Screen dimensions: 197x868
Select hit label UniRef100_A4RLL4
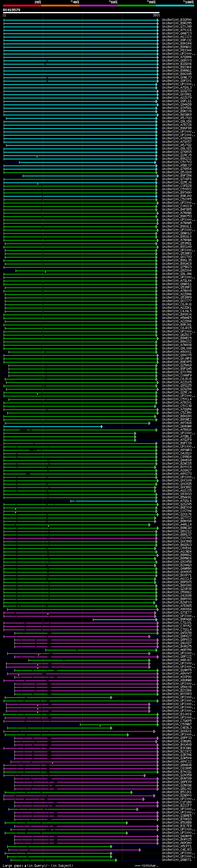coord(177,525)
